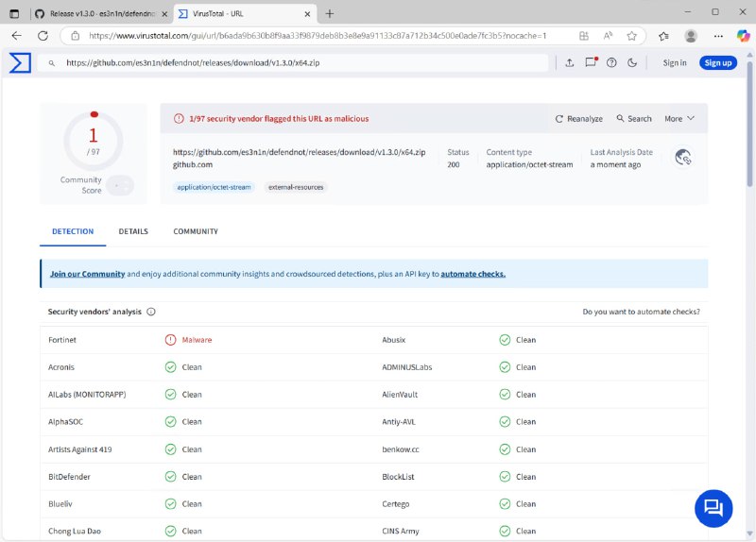Click the page vertical scrollbar

pos(749,126)
